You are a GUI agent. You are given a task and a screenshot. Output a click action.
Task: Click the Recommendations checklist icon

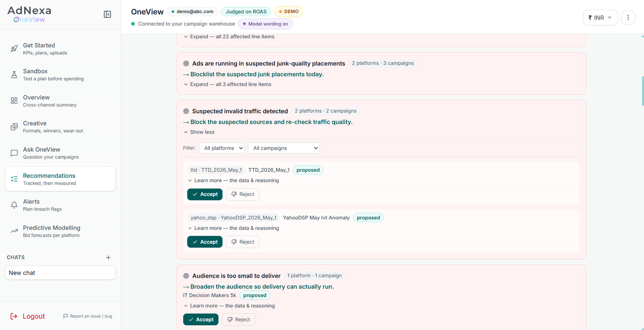14,179
